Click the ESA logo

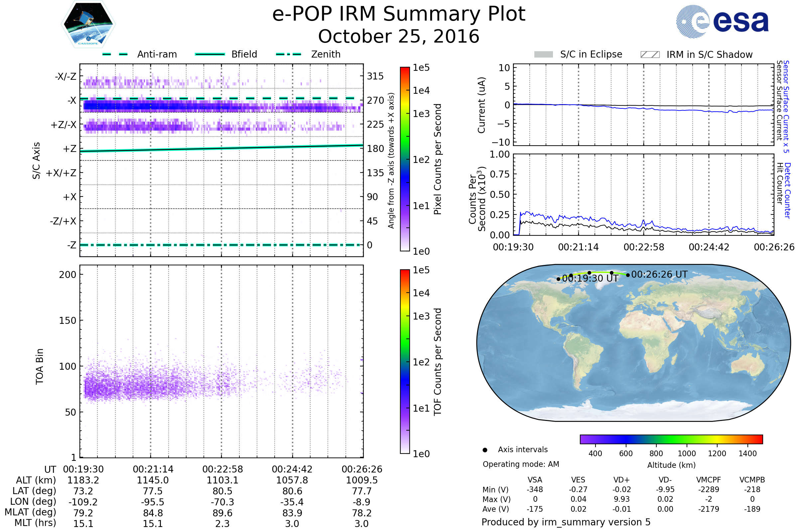722,21
